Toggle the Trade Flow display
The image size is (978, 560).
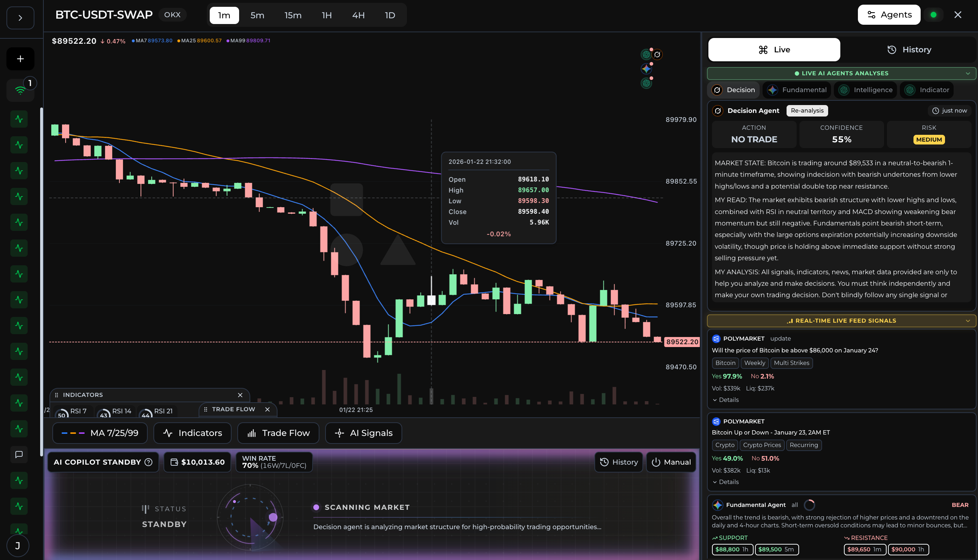point(278,433)
